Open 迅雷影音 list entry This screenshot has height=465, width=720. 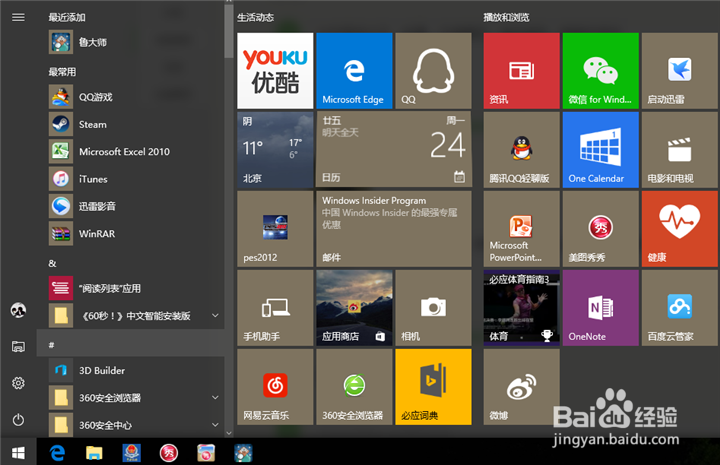coord(130,206)
